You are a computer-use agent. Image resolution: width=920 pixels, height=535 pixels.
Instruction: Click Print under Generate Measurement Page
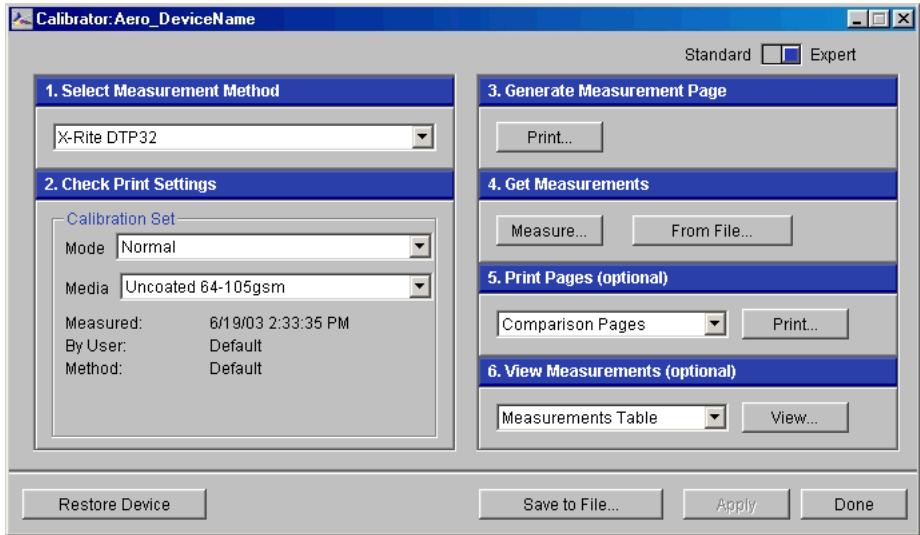click(x=549, y=137)
